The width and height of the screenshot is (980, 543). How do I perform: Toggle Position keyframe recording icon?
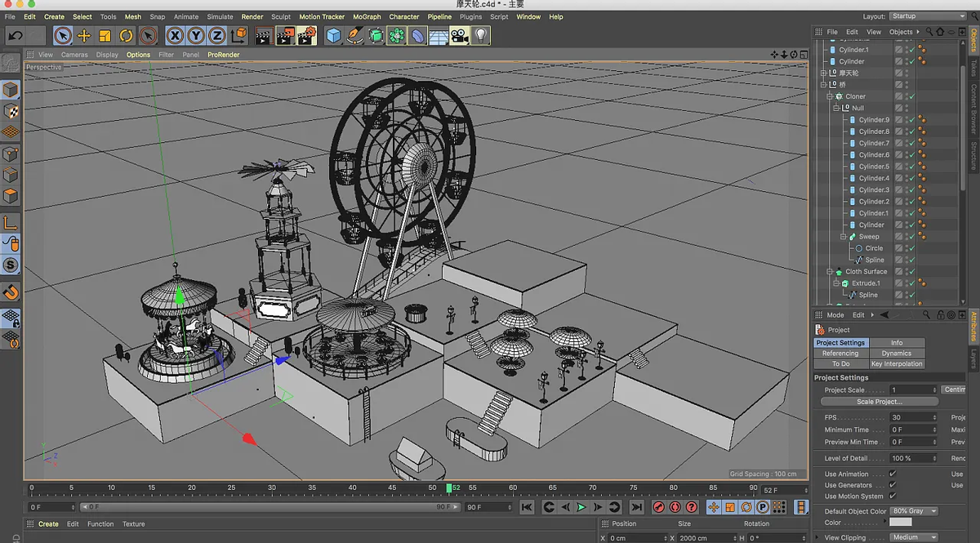(x=714, y=507)
